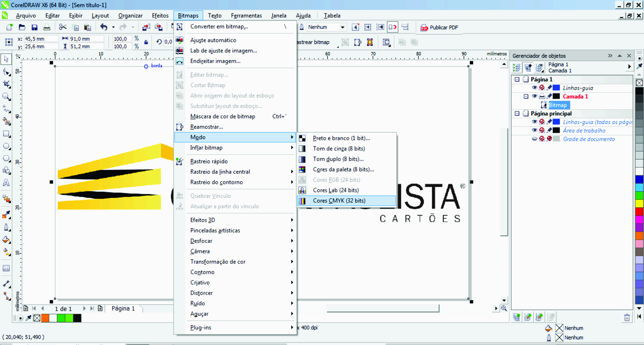Select the Zoom tool in the toolbox
Viewport: 644px width, 345px height.
point(6,96)
